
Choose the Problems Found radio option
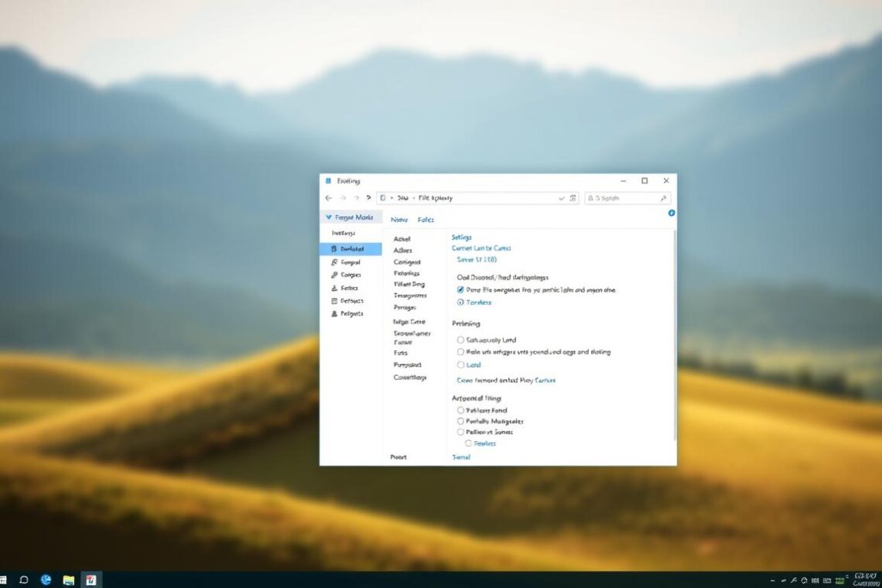(x=461, y=410)
